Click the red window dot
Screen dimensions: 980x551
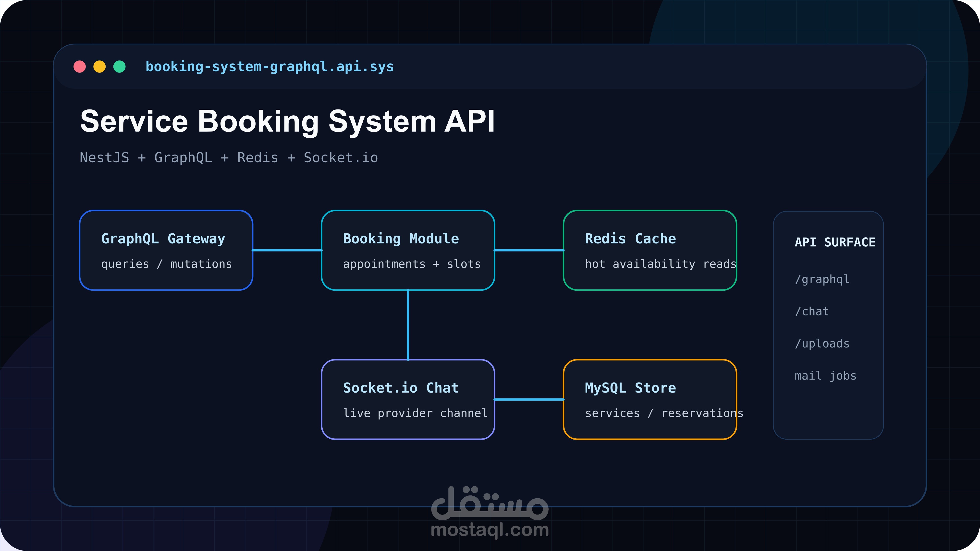click(80, 67)
